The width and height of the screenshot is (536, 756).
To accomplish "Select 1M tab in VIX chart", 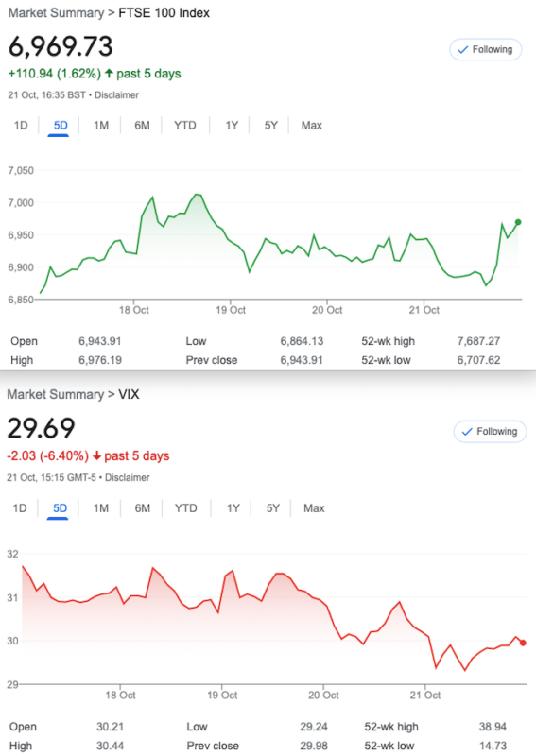I will (x=101, y=508).
